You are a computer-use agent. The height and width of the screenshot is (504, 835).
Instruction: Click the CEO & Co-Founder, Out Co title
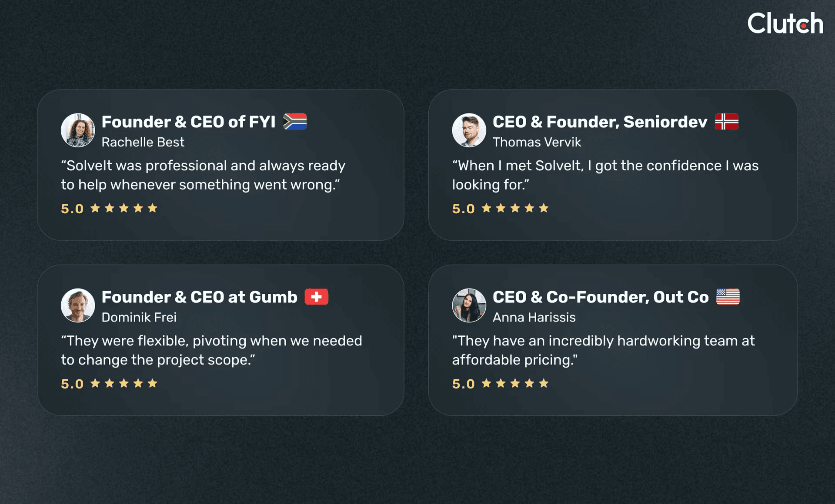[x=600, y=297]
